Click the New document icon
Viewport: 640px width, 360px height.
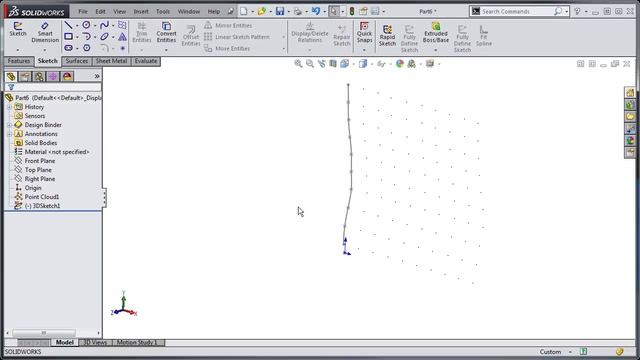tap(244, 11)
